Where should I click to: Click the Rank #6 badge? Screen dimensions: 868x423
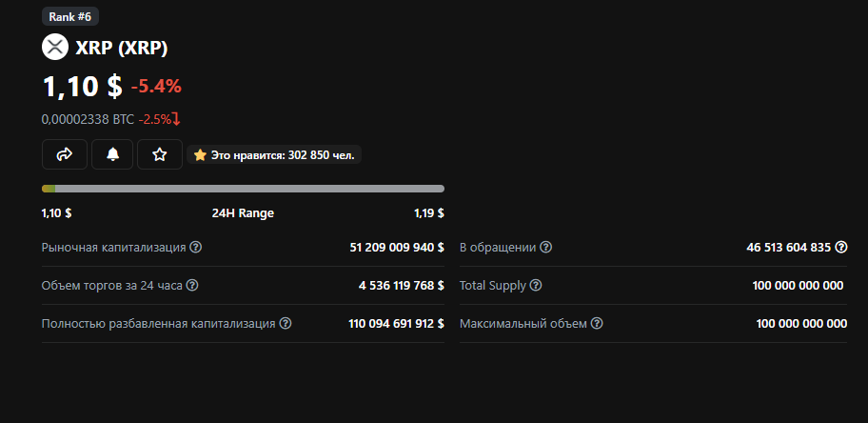(x=70, y=16)
